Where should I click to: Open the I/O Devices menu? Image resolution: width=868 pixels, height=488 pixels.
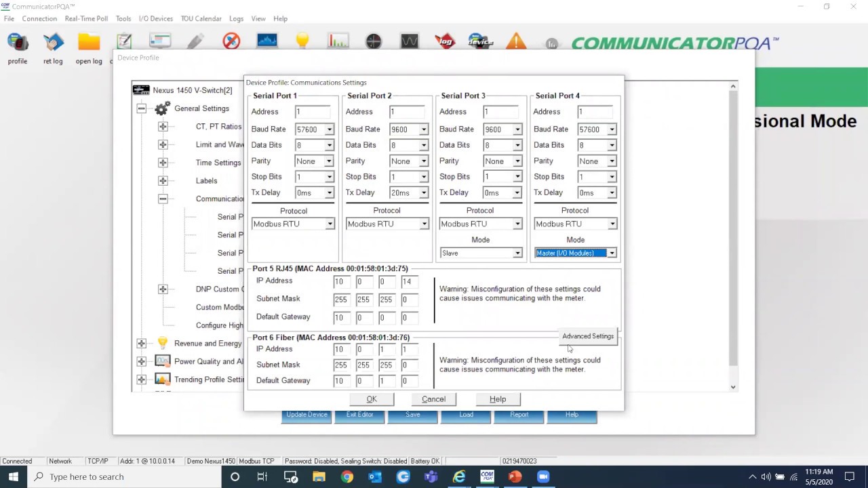[156, 18]
